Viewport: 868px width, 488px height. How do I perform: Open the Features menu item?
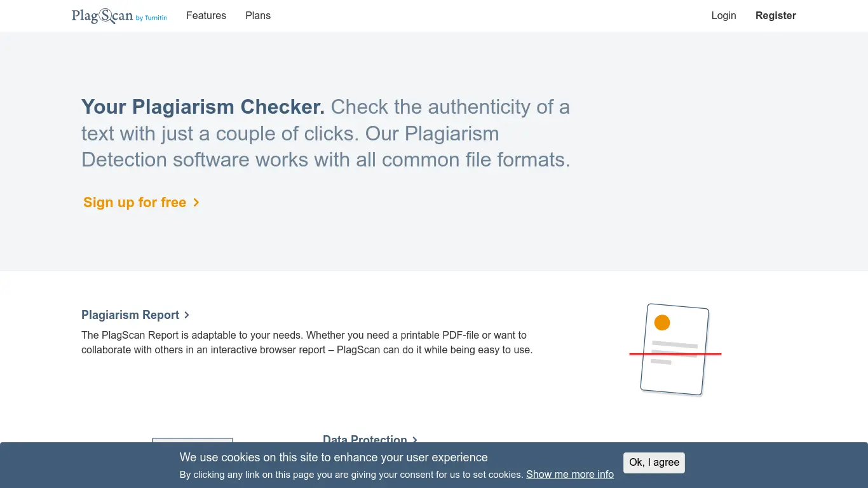click(206, 16)
